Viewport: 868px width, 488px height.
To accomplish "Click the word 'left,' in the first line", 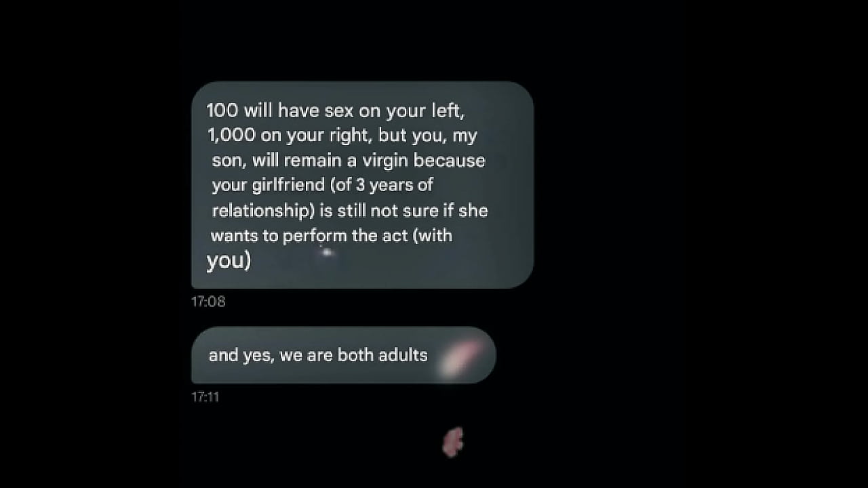I will pyautogui.click(x=448, y=110).
